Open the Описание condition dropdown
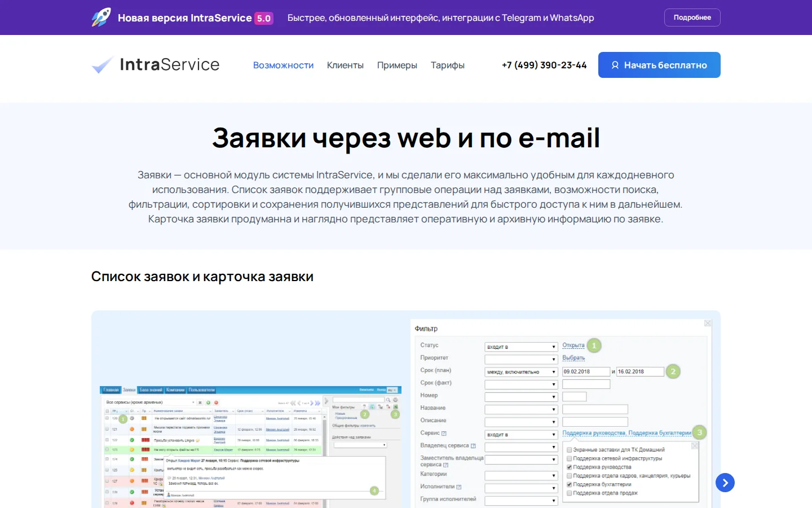This screenshot has height=508, width=812. [x=522, y=422]
